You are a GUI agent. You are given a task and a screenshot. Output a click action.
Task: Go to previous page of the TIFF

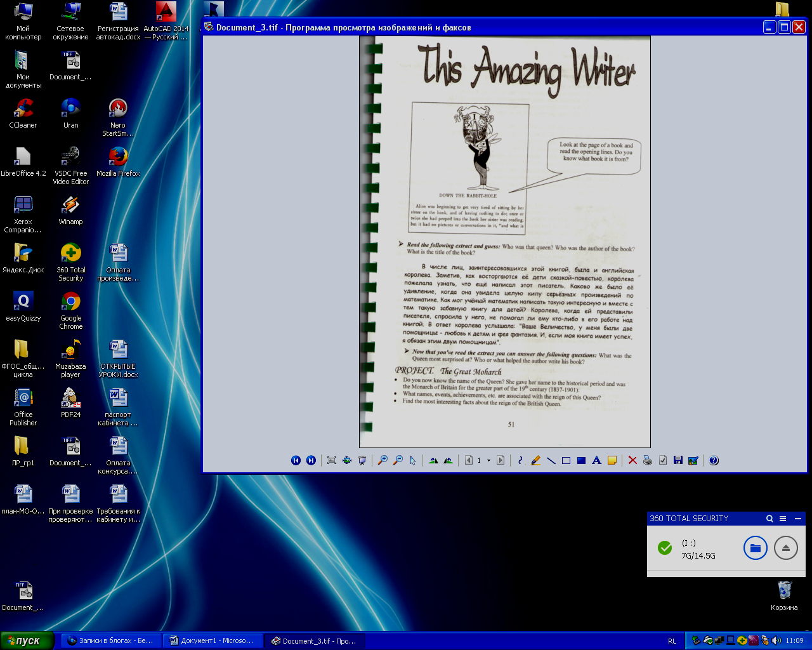point(469,460)
